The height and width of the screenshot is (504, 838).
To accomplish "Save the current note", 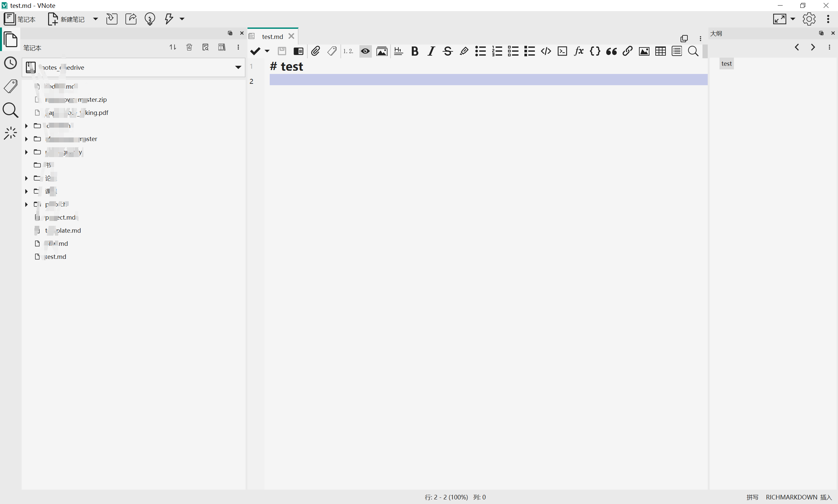I will [281, 51].
